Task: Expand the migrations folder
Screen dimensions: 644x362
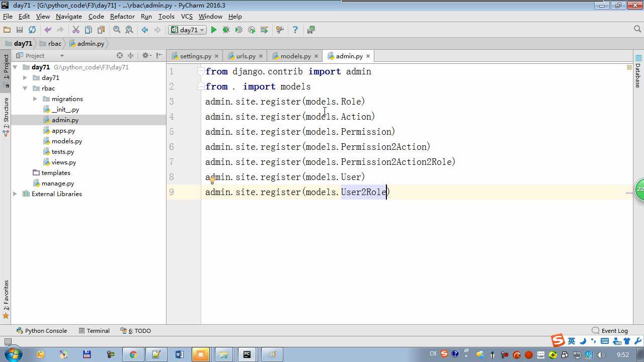Action: pyautogui.click(x=35, y=99)
